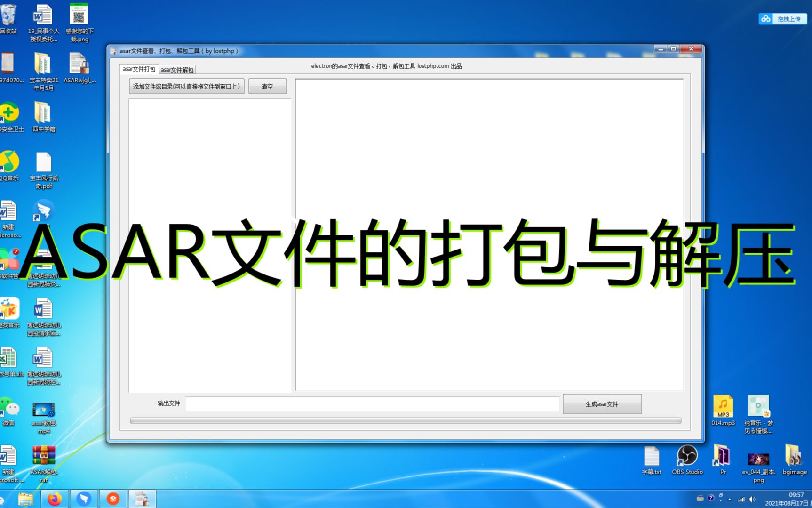Open the file explorer taskbar icon
Screen dimensions: 812x508
click(x=25, y=499)
